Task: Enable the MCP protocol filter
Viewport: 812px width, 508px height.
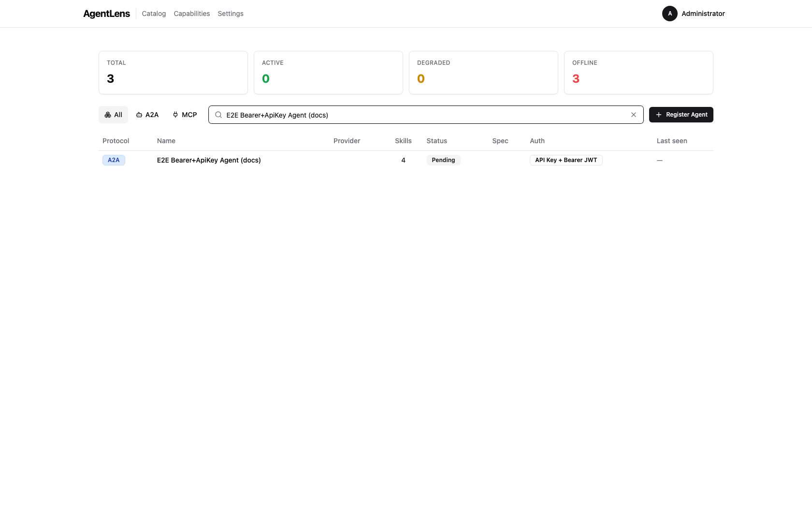Action: click(x=184, y=115)
